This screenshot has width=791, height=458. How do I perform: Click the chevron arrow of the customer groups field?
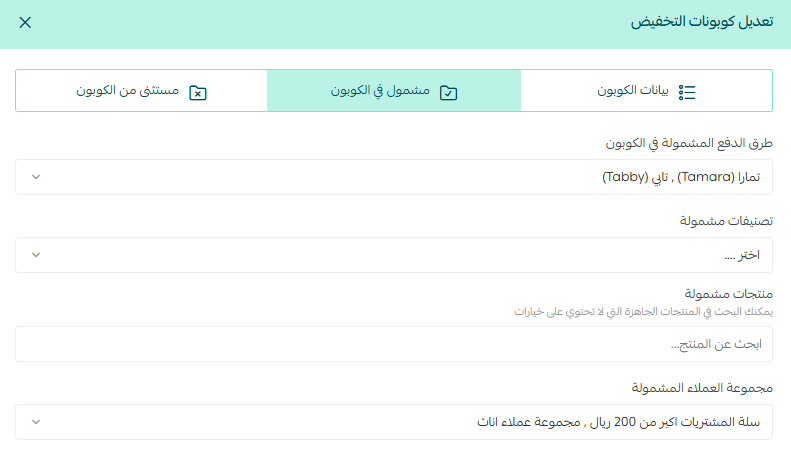(x=36, y=422)
